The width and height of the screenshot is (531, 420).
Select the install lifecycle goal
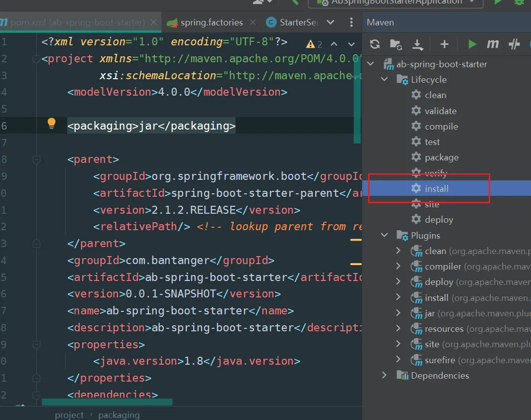[x=436, y=189]
